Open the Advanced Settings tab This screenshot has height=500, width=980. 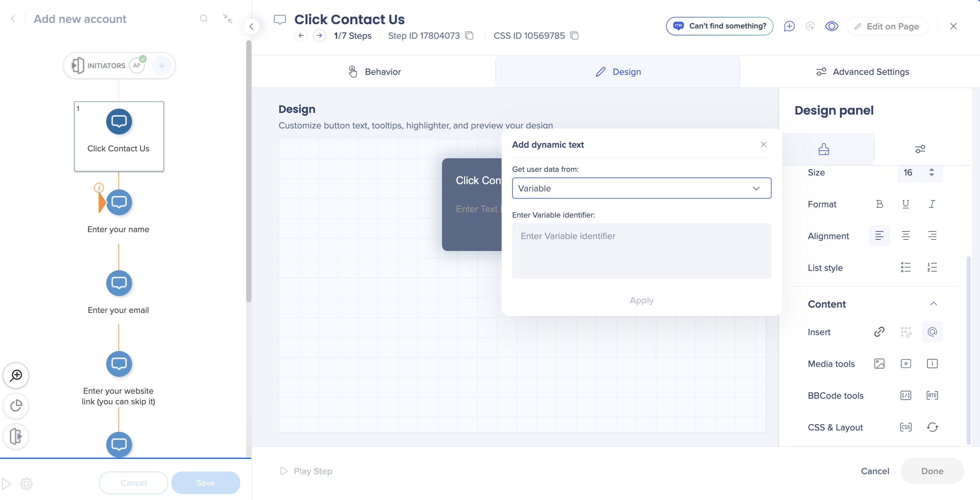(862, 72)
